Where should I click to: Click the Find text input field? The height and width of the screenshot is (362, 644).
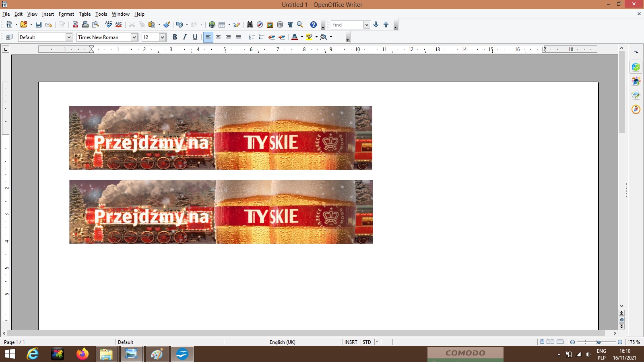click(x=347, y=25)
